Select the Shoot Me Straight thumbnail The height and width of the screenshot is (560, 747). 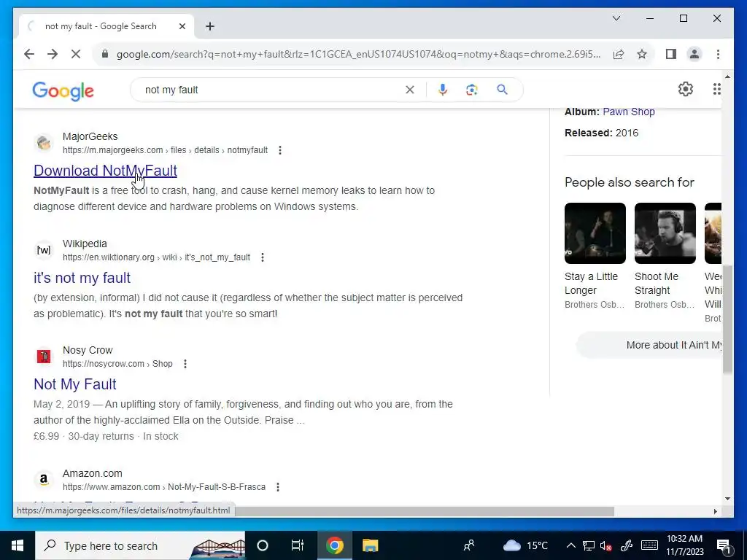pos(665,233)
